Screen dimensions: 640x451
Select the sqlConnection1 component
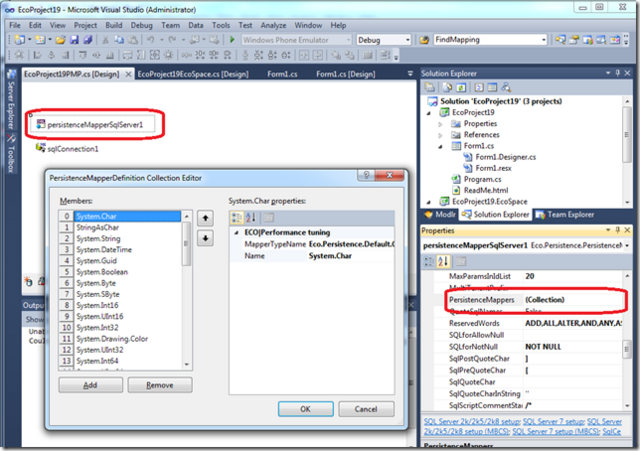point(67,149)
